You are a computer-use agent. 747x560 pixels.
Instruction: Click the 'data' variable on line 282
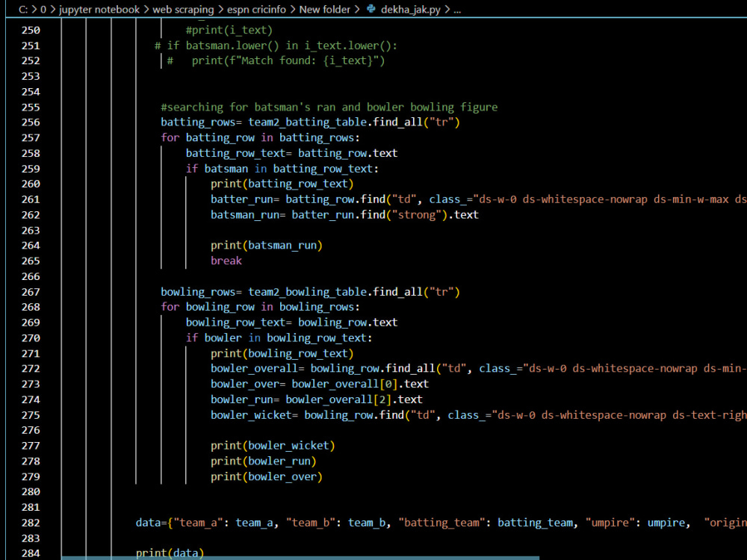coord(148,523)
